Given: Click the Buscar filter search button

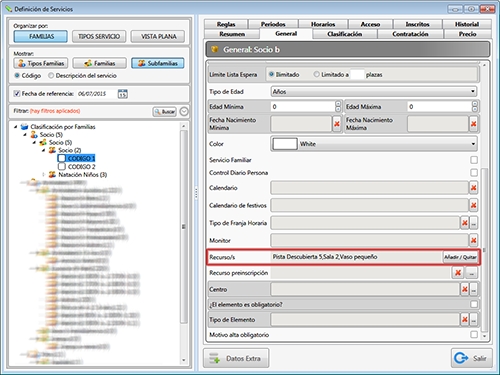Looking at the screenshot, I should point(165,112).
